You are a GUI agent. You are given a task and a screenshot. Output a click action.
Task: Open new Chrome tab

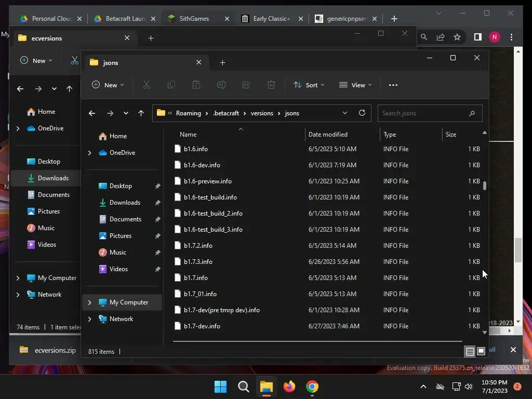(x=394, y=19)
